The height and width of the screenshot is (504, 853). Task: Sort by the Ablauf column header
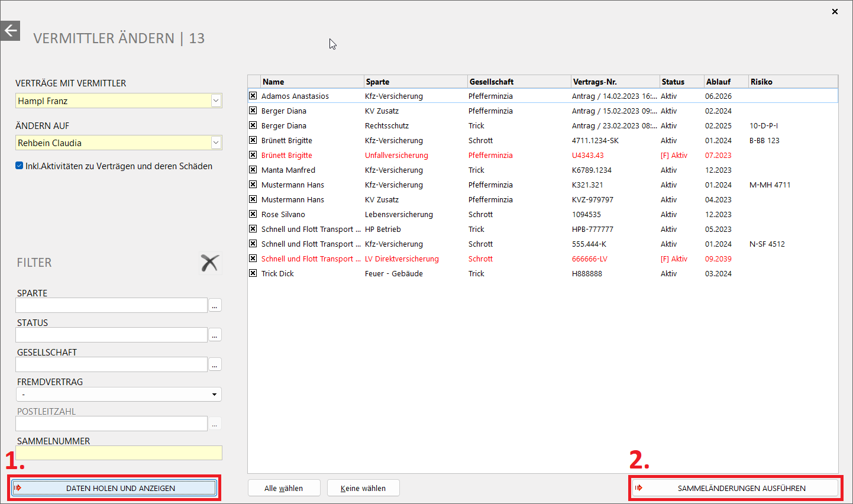[725, 82]
